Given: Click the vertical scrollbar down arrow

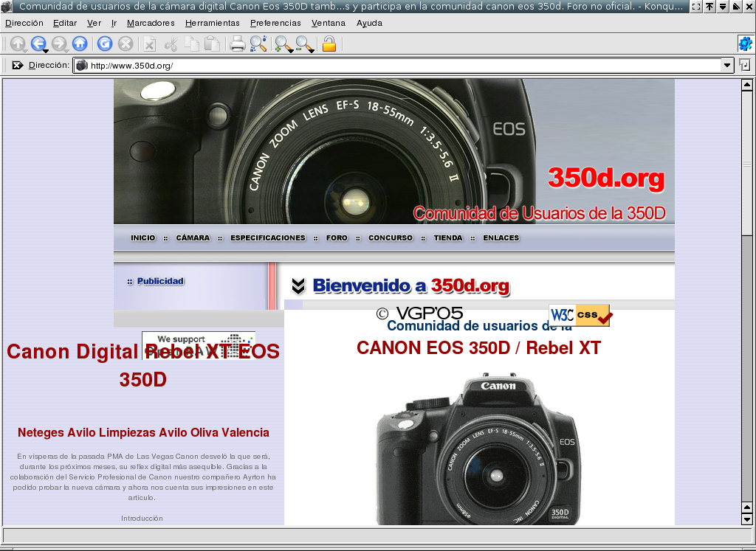Looking at the screenshot, I should [746, 519].
